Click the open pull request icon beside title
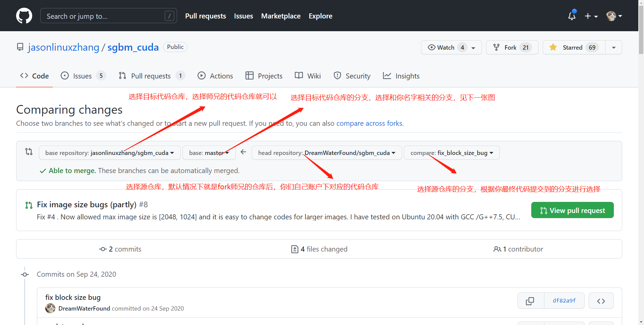644x325 pixels. (x=29, y=205)
